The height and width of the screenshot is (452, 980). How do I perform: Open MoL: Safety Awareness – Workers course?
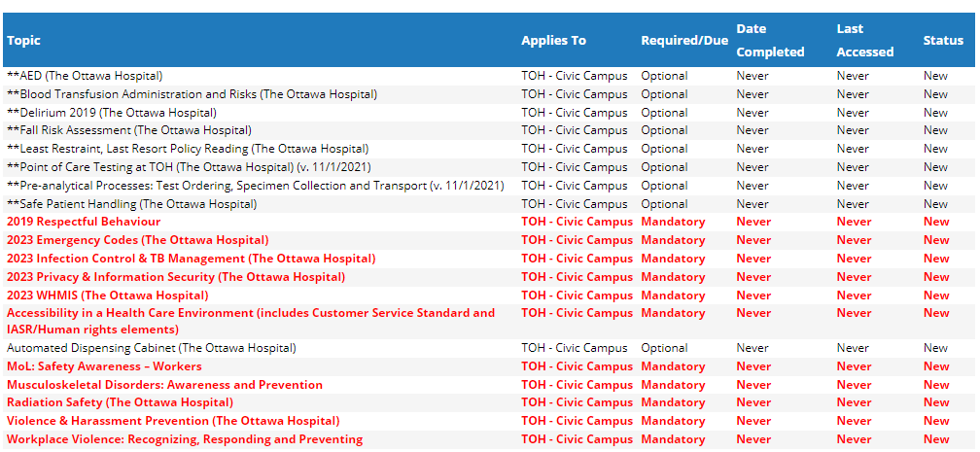click(104, 366)
